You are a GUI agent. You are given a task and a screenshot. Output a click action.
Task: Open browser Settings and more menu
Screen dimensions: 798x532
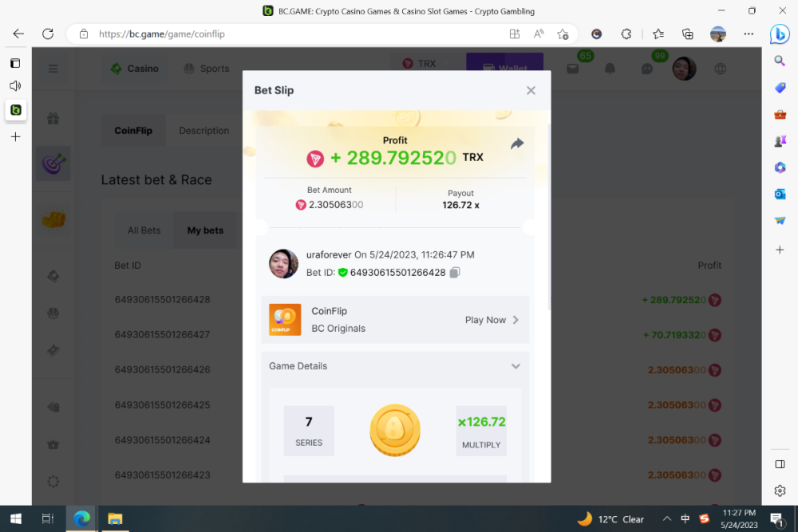[749, 34]
